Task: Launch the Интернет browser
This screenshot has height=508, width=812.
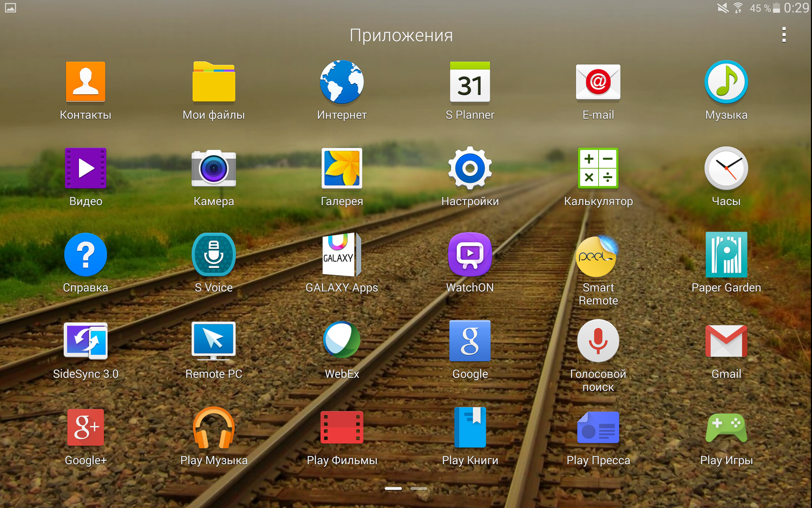Action: [342, 82]
